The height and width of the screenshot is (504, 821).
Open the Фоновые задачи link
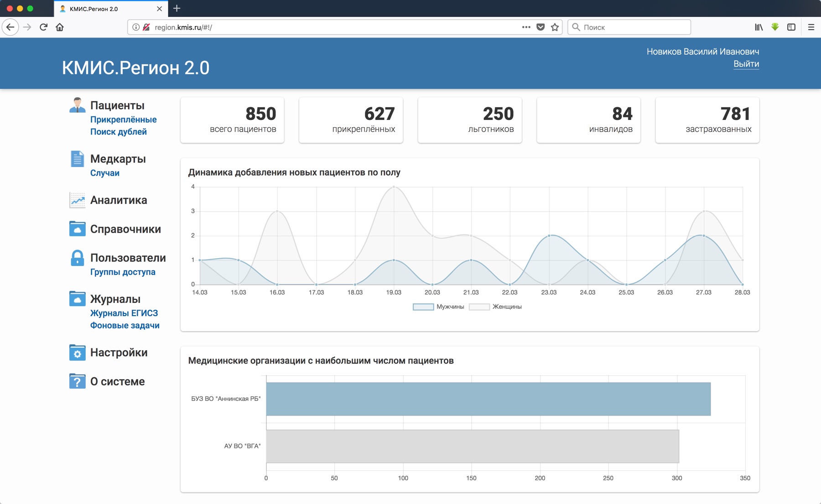[125, 326]
